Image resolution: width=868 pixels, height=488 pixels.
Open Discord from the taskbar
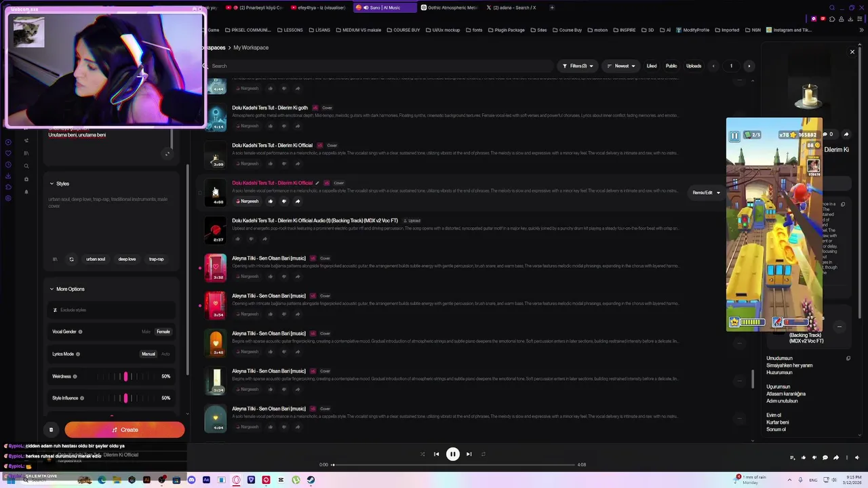(191, 480)
